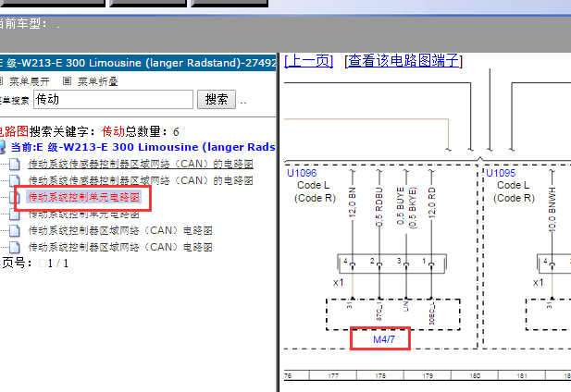The image size is (571, 392).
Task: Click the wire label 0,5 BUYE
Action: point(401,206)
